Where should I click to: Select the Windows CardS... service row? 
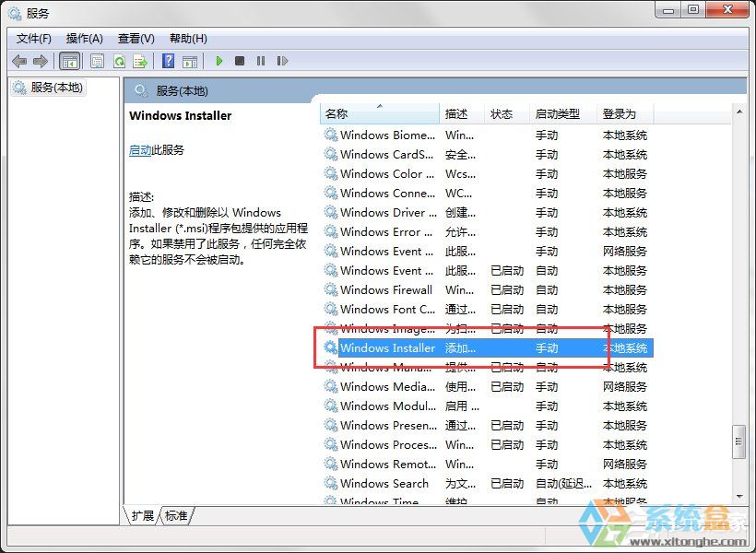click(487, 154)
